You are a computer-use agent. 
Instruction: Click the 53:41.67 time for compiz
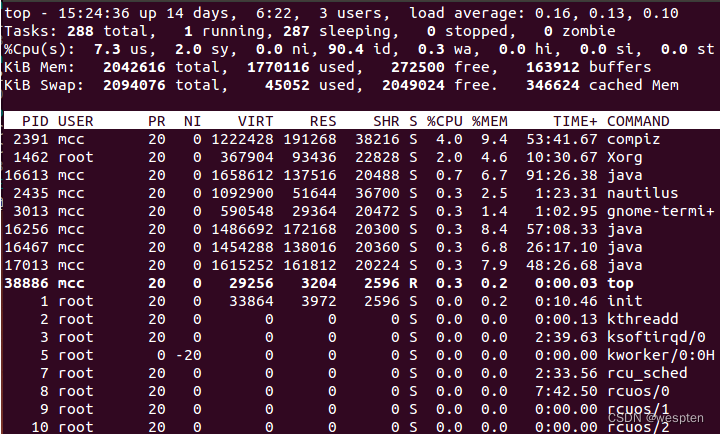[562, 140]
